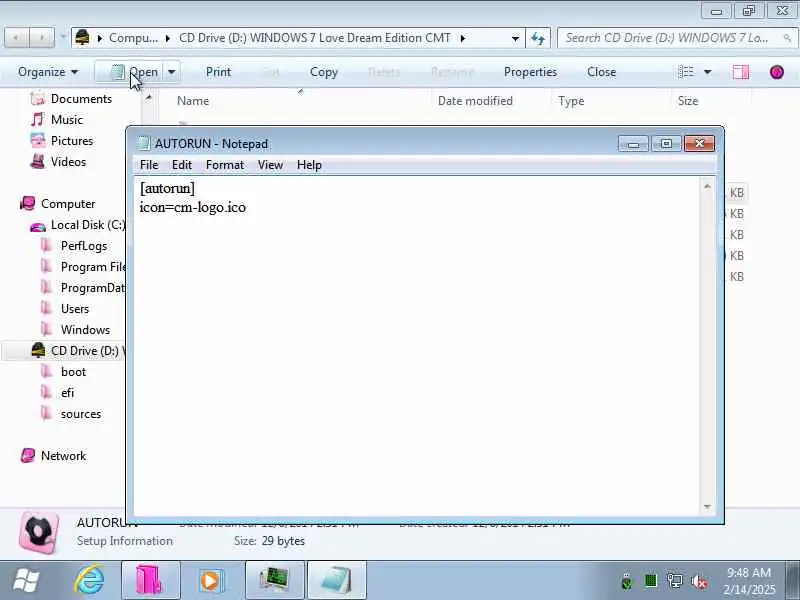Click Notepad scrollbar up arrow

pos(707,187)
